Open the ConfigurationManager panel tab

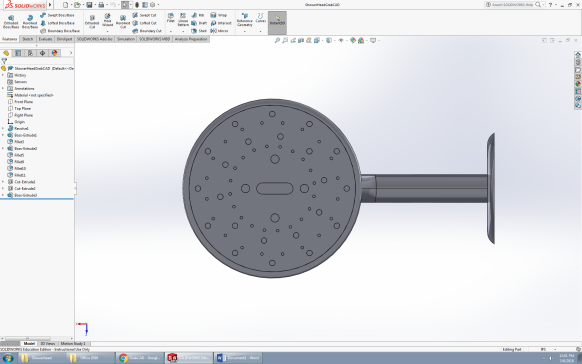30,53
